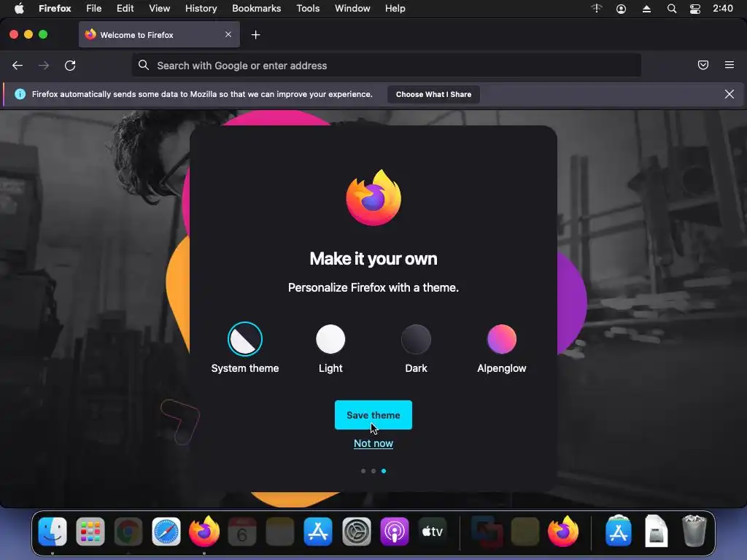Viewport: 747px width, 560px height.
Task: Open System Preferences from the Dock
Action: pos(356,532)
